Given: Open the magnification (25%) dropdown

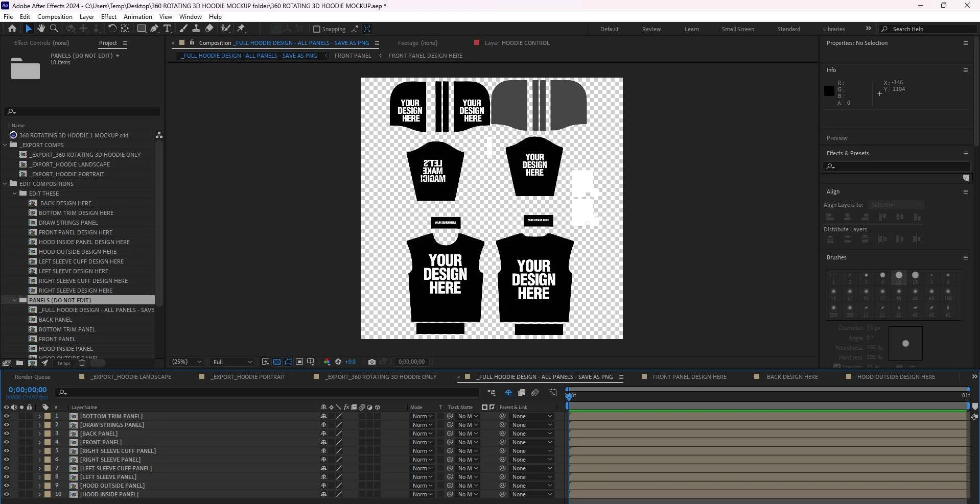Looking at the screenshot, I should click(186, 362).
